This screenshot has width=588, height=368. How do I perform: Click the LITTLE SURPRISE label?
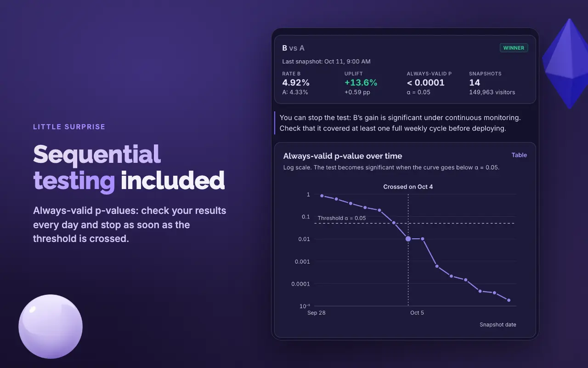69,126
